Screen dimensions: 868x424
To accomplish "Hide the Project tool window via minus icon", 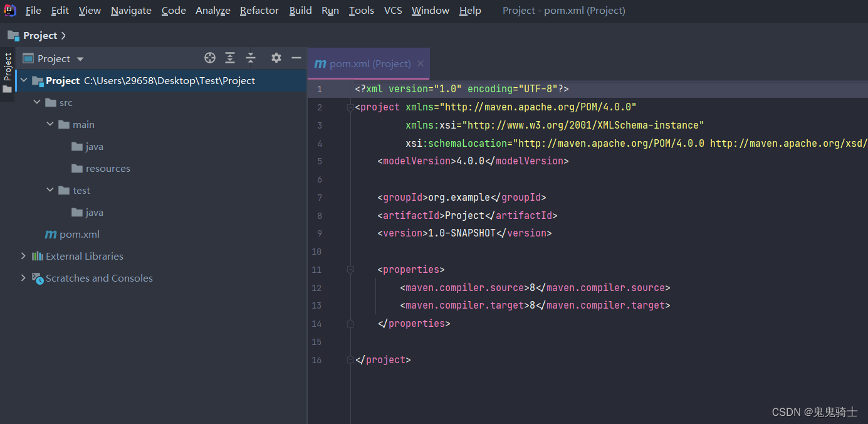I will pos(296,58).
